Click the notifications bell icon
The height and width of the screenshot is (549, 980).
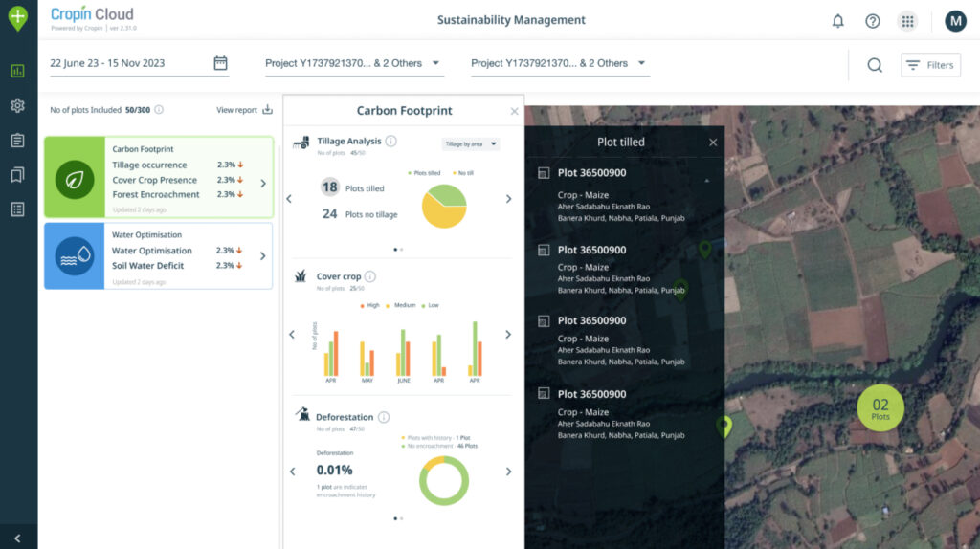click(838, 21)
